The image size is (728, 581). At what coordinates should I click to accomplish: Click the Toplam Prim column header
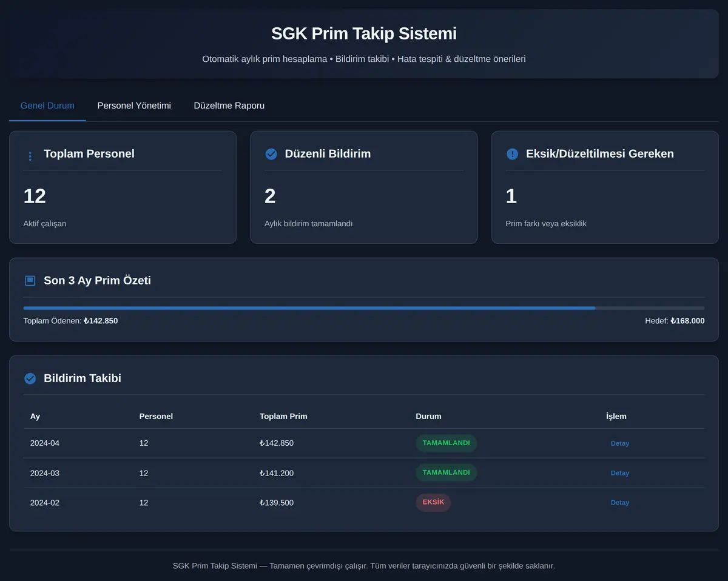click(283, 417)
